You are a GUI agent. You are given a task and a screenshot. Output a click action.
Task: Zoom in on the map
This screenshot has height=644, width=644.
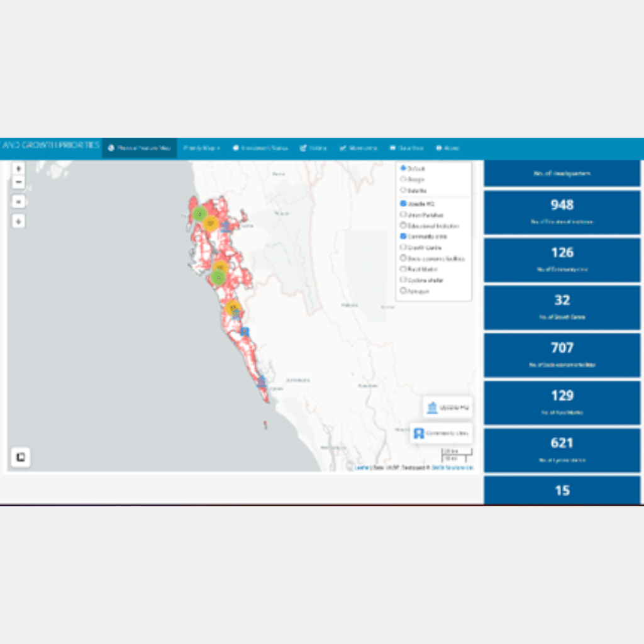(x=18, y=169)
